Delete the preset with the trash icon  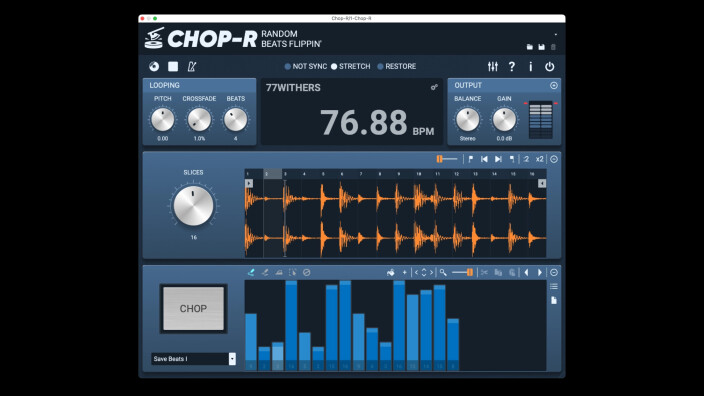pyautogui.click(x=553, y=47)
